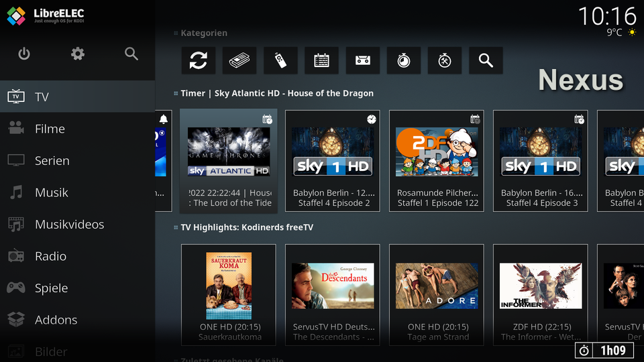
Task: Select Musikvideos in the main menu
Action: (78, 224)
